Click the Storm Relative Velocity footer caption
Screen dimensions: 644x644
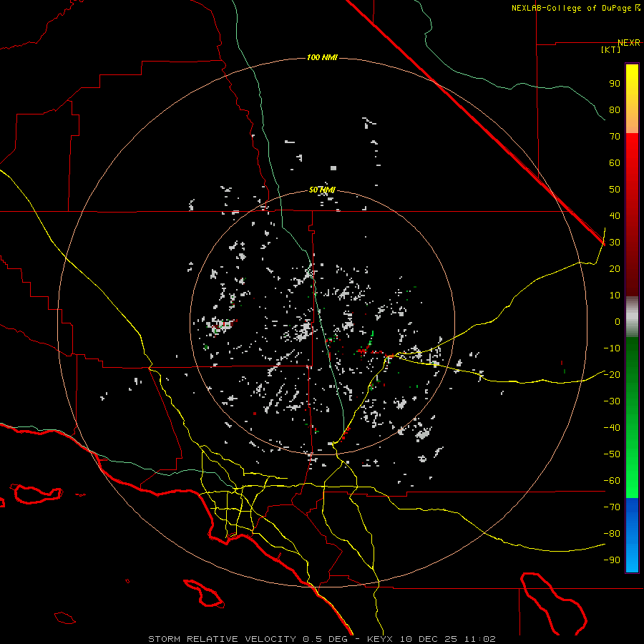[322, 639]
